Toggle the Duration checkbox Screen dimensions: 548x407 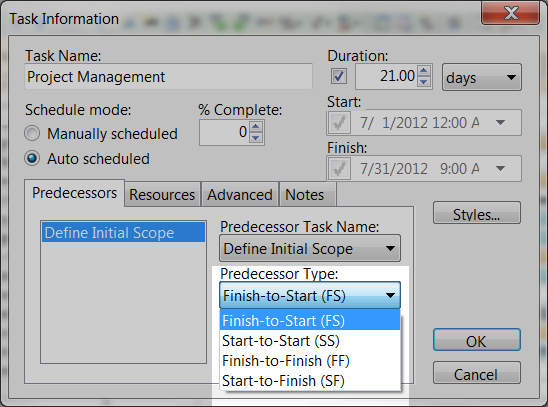[339, 76]
